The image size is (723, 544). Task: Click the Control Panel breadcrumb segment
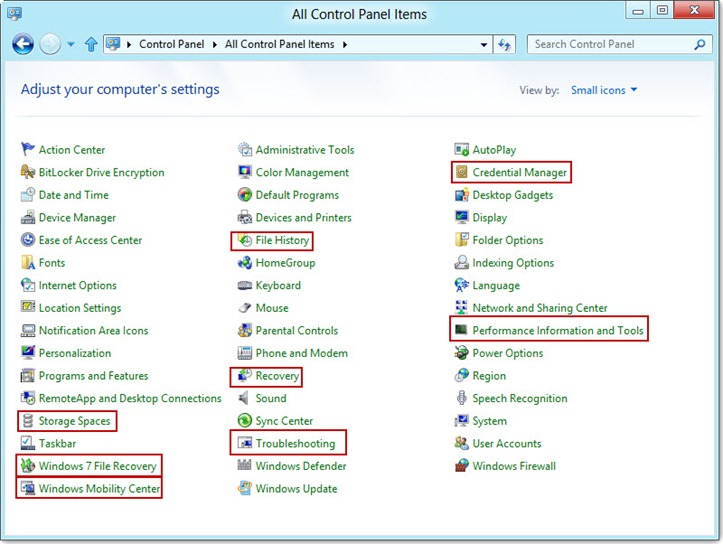point(172,44)
